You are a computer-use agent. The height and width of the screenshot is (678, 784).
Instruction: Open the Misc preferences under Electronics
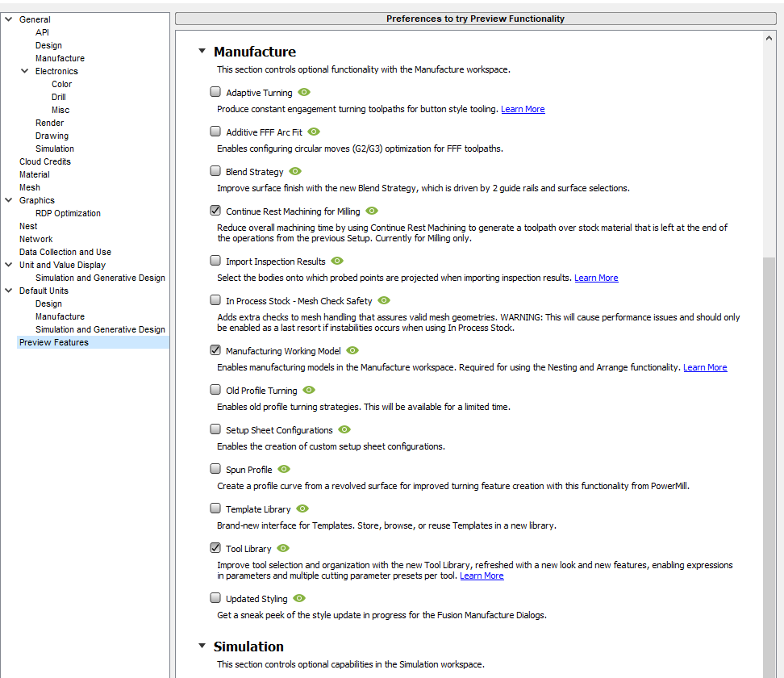60,110
